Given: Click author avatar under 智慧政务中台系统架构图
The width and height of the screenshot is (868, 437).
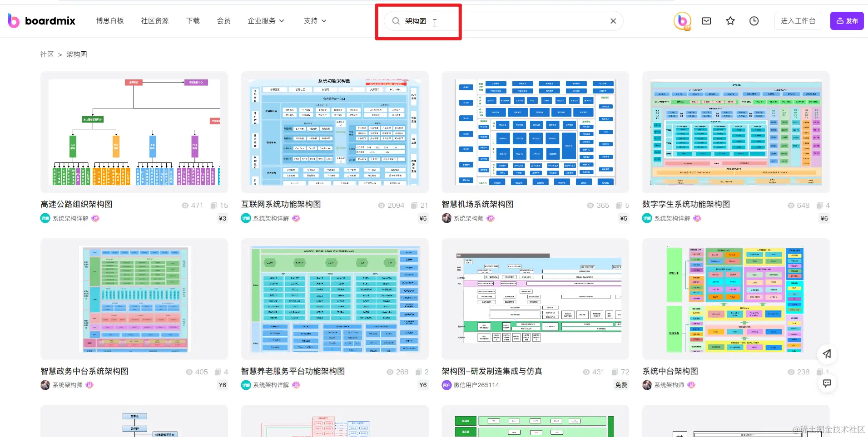Looking at the screenshot, I should point(45,385).
